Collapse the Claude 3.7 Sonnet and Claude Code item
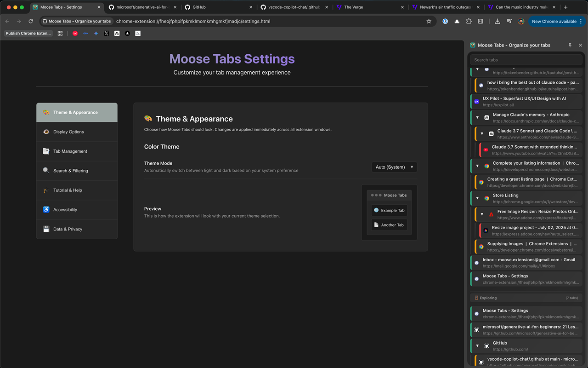Screen dimensions: 588x368 [482, 134]
